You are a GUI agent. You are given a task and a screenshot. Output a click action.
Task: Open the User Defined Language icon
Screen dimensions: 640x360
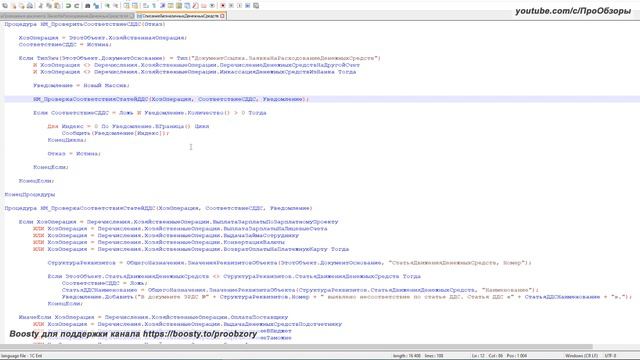pos(170,6)
